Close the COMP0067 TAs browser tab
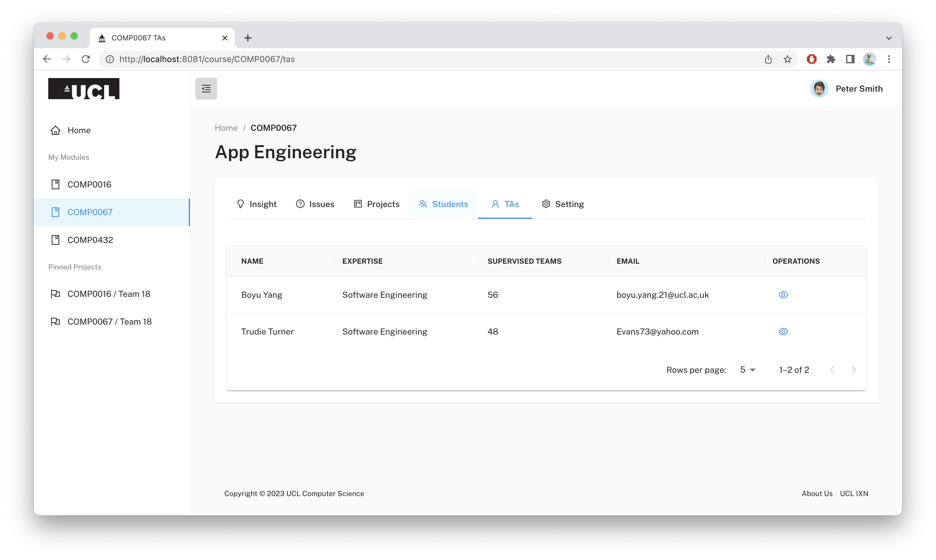 pyautogui.click(x=225, y=38)
